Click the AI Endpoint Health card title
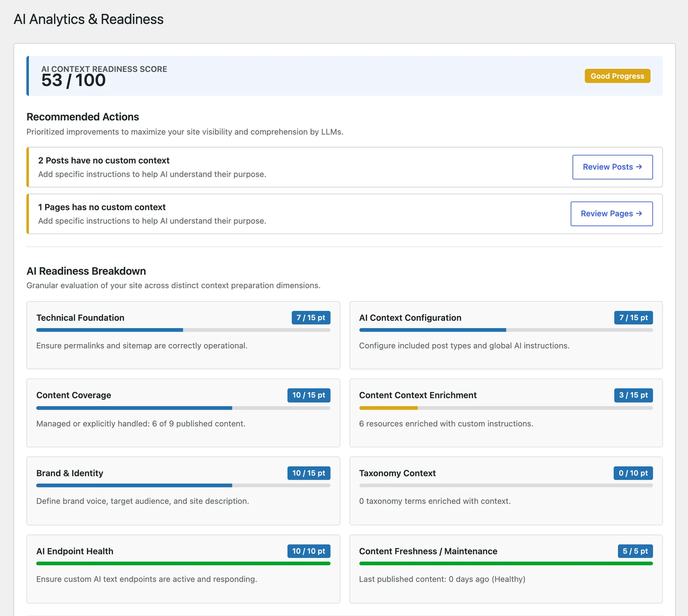Viewport: 688px width, 616px height. click(75, 551)
